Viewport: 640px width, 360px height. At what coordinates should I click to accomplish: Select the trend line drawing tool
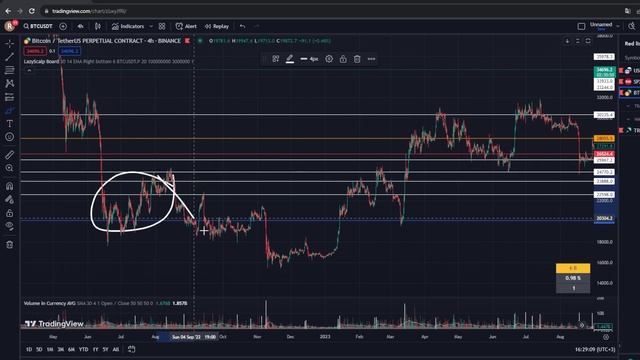tap(9, 57)
